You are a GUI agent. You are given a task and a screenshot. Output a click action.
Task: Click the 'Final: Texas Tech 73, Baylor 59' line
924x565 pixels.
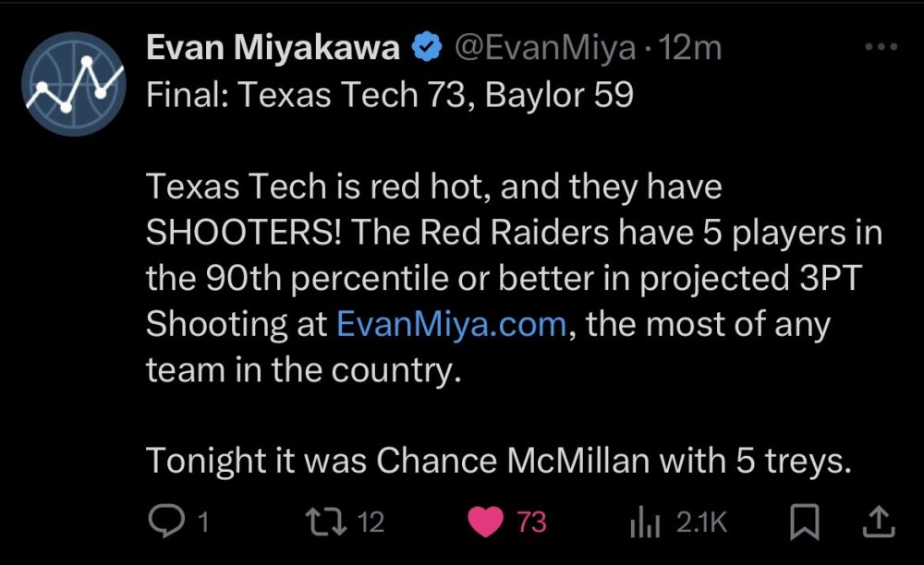tap(390, 95)
